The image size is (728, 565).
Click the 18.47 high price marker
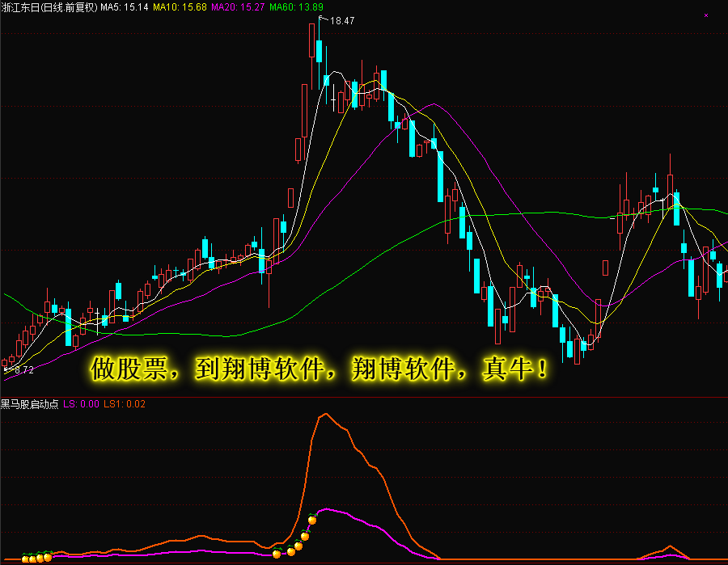point(342,21)
